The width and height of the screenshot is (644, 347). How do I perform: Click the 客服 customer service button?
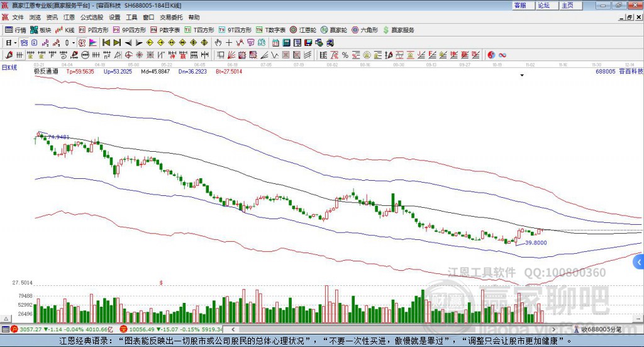(x=520, y=5)
